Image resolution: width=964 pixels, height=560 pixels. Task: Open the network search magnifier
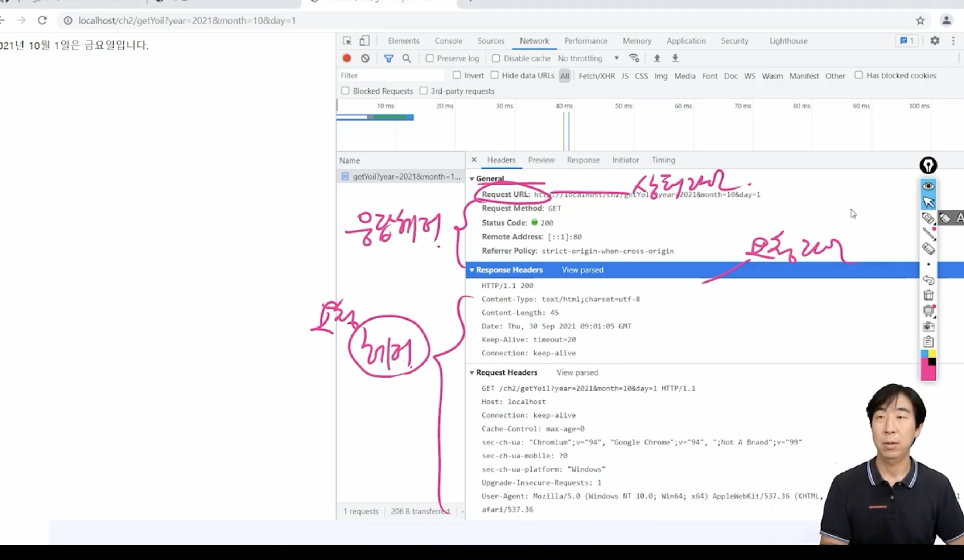(406, 58)
